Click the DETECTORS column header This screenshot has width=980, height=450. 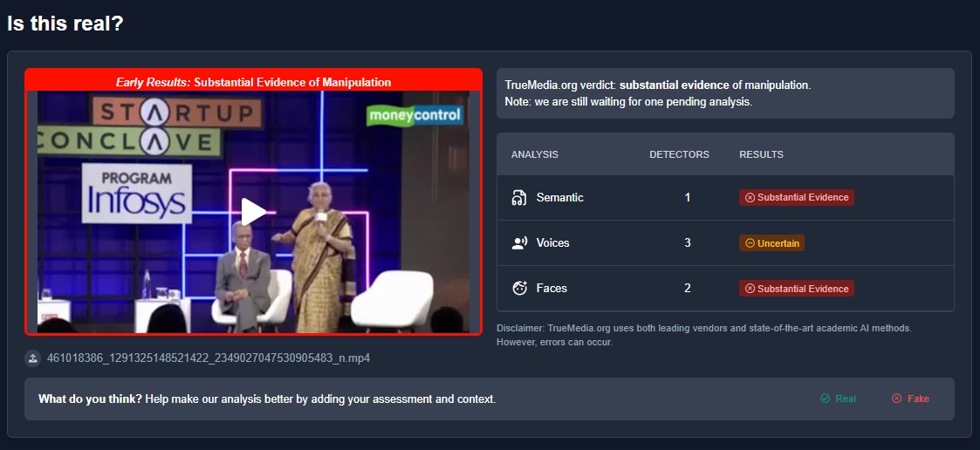[679, 154]
